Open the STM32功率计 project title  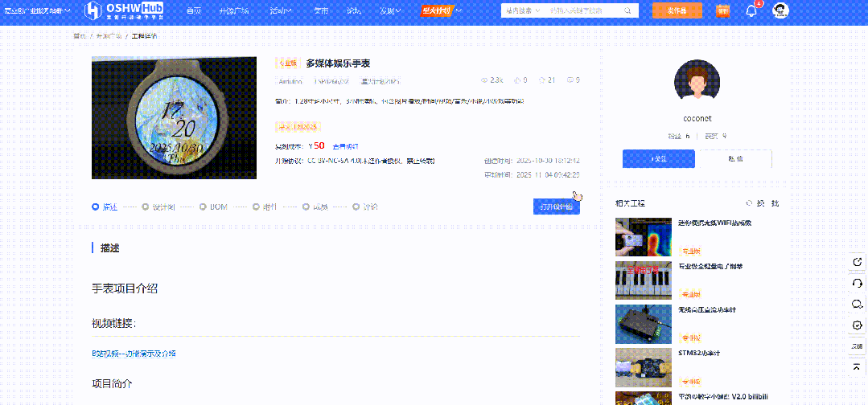tap(698, 353)
